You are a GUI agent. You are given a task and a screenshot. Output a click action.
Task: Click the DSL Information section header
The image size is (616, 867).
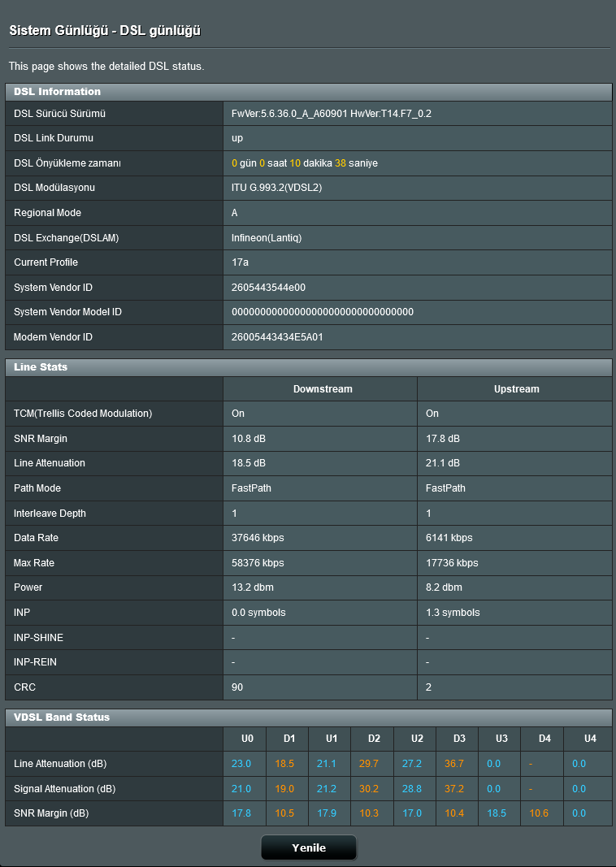pyautogui.click(x=58, y=92)
